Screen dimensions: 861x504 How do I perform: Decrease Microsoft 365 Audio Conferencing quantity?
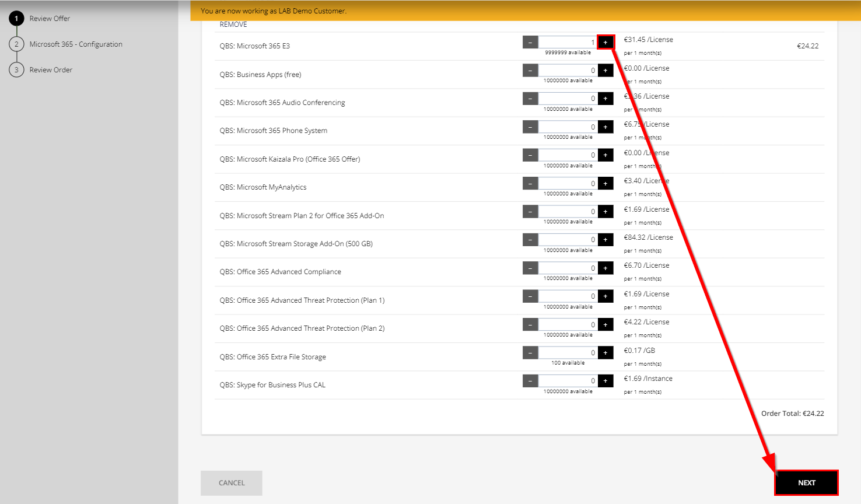(x=530, y=99)
